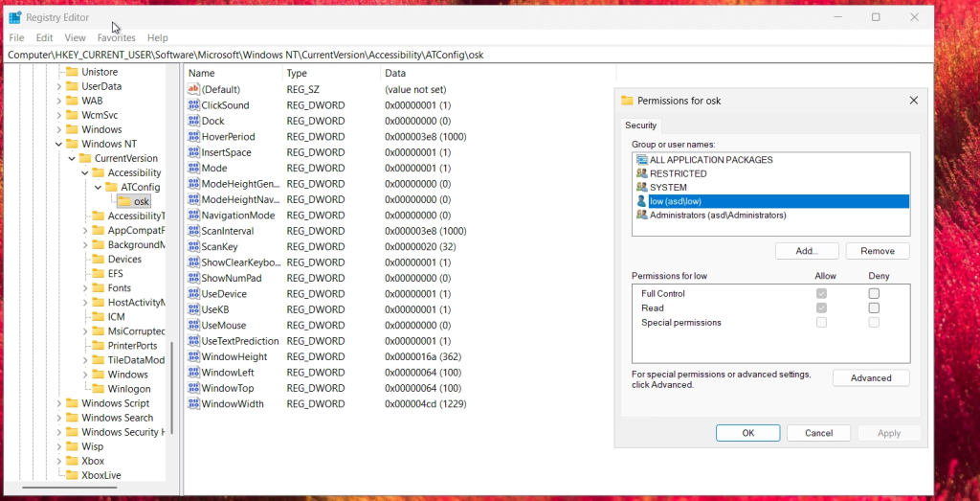
Task: Switch to the Security tab
Action: pos(640,125)
